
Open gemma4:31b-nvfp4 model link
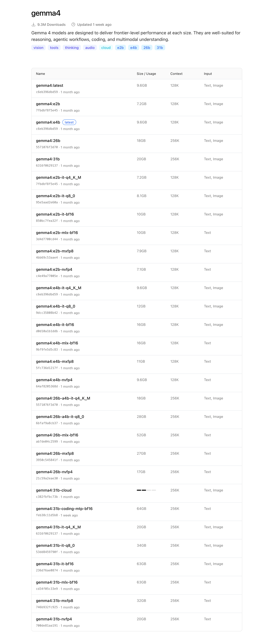tap(54, 619)
